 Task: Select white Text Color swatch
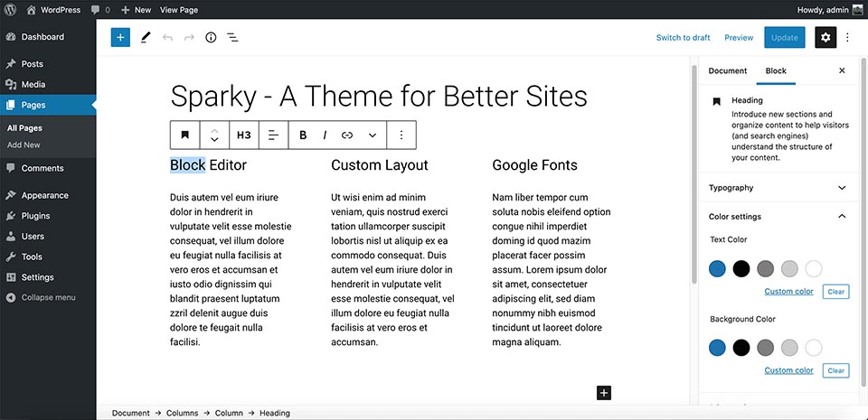(814, 269)
